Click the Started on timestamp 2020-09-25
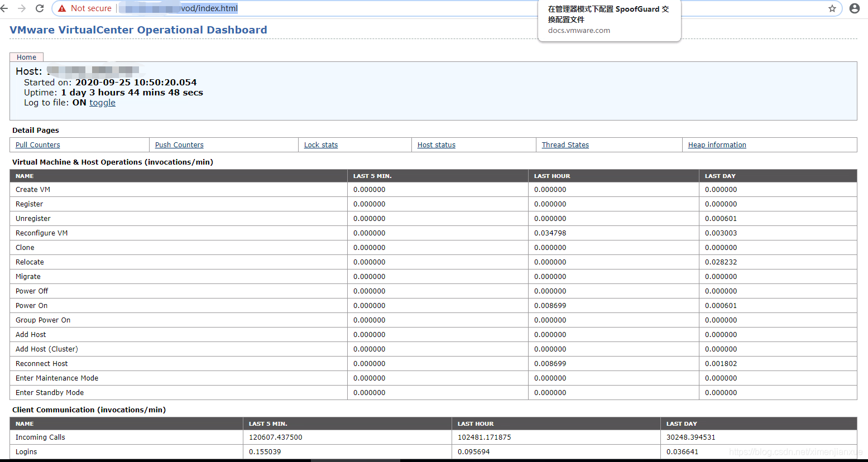868x462 pixels. (x=136, y=83)
